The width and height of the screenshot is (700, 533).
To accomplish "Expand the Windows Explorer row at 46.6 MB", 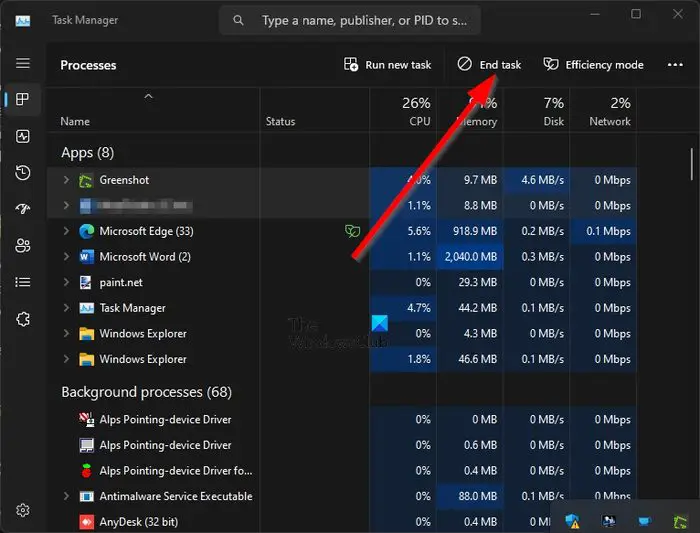I will tap(66, 359).
